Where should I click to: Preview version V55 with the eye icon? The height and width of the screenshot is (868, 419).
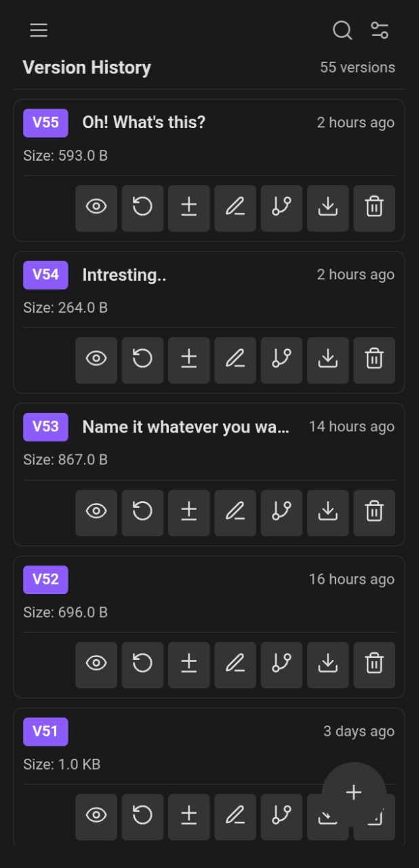[96, 208]
